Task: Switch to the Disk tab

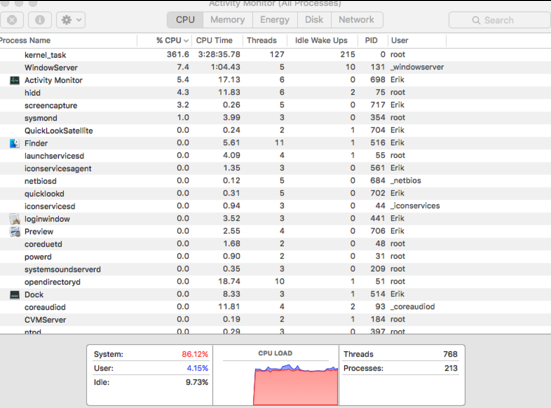Action: pos(314,20)
